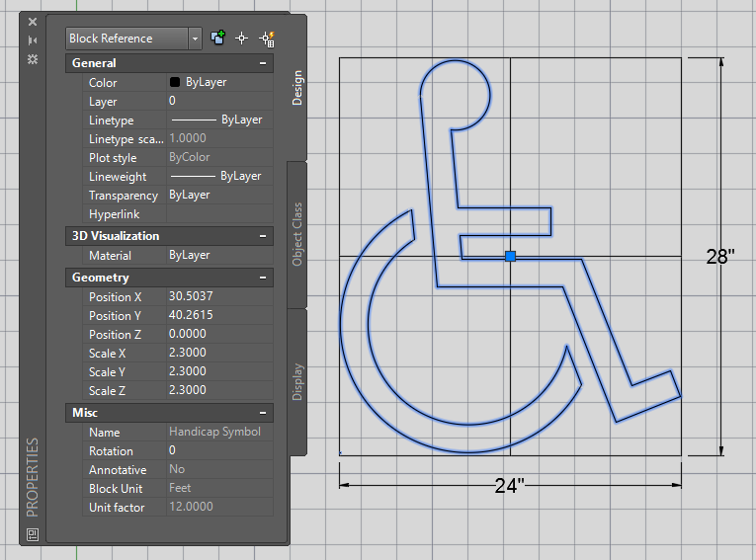Screen dimensions: 756x560
Task: Switch to the Design tab
Action: 297,88
